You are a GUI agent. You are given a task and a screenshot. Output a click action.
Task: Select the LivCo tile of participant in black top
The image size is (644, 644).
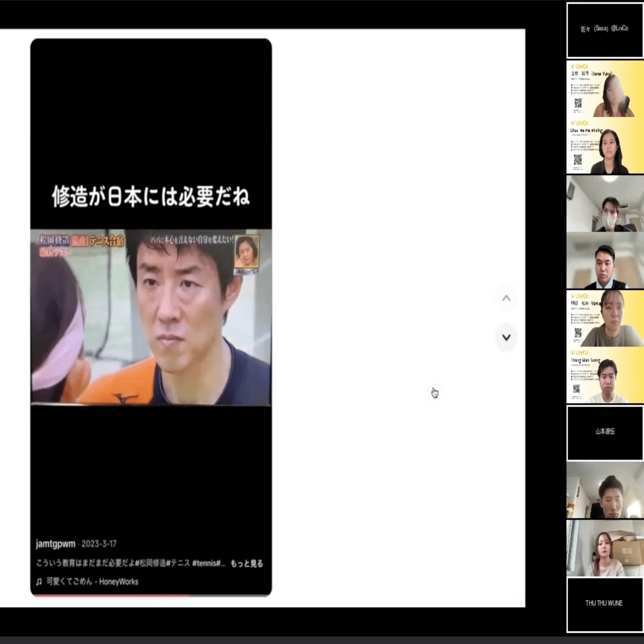[x=605, y=146]
